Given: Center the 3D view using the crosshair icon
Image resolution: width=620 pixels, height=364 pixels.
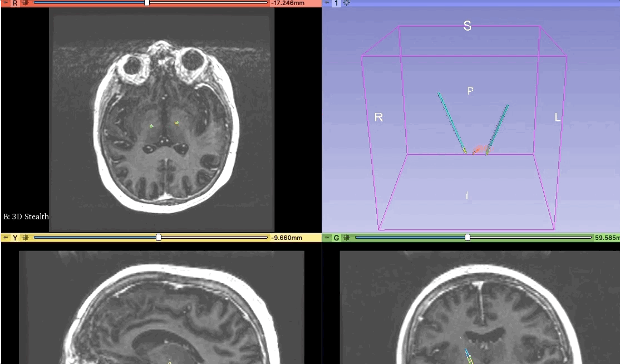Looking at the screenshot, I should 346,3.
